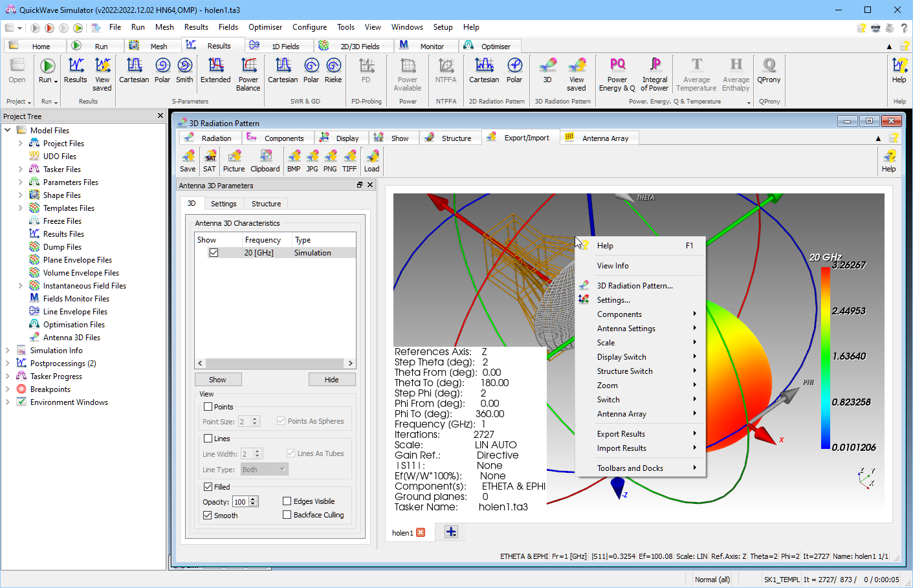The height and width of the screenshot is (588, 913).
Task: Open the Components submenu in context menu
Action: point(641,314)
